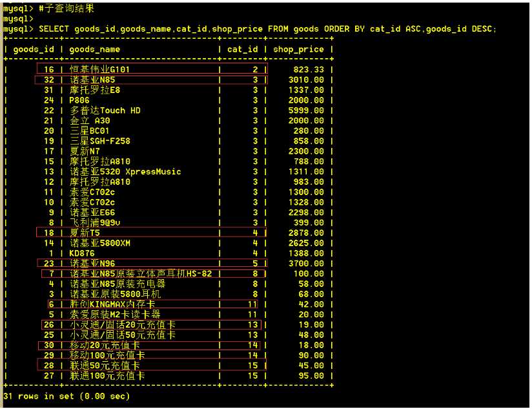Click the price 2300.00
Screen dimensions: 532x409
(306, 151)
